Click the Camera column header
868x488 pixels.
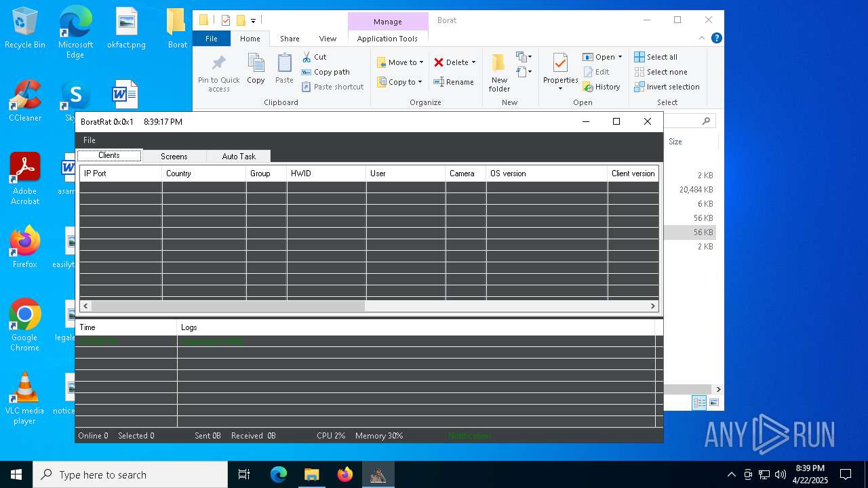coord(466,174)
